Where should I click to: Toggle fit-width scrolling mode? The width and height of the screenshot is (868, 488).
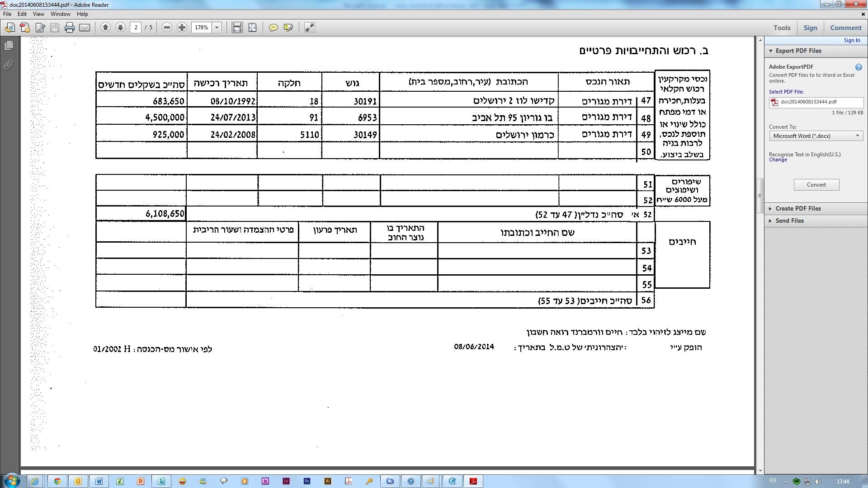(x=237, y=28)
